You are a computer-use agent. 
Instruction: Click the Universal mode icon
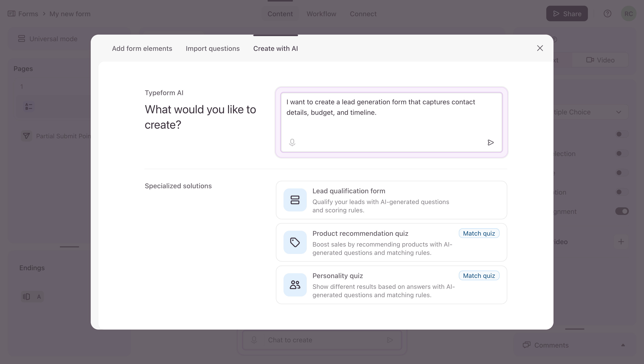(x=21, y=39)
